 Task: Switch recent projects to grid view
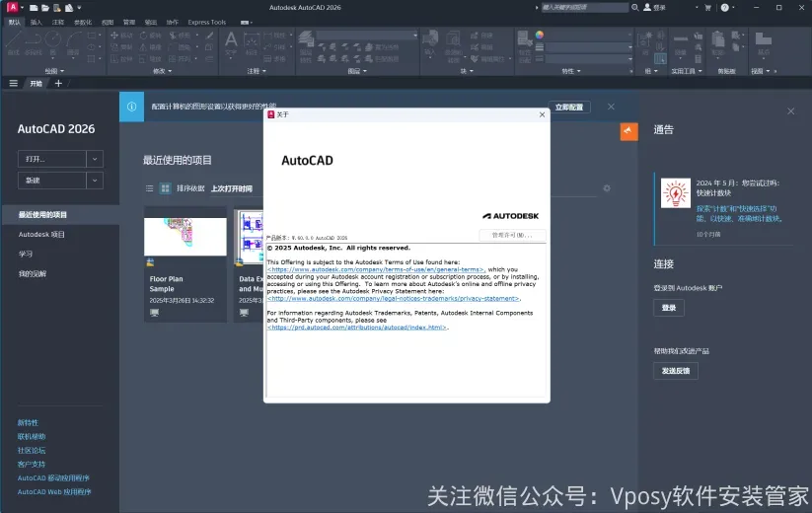[165, 188]
